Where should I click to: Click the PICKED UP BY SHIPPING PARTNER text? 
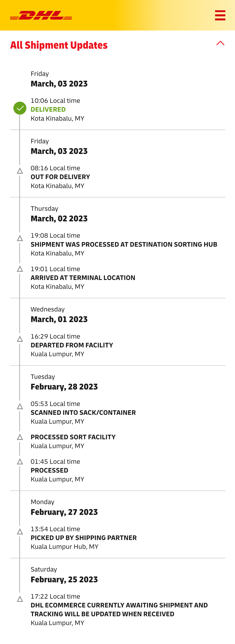pyautogui.click(x=84, y=538)
